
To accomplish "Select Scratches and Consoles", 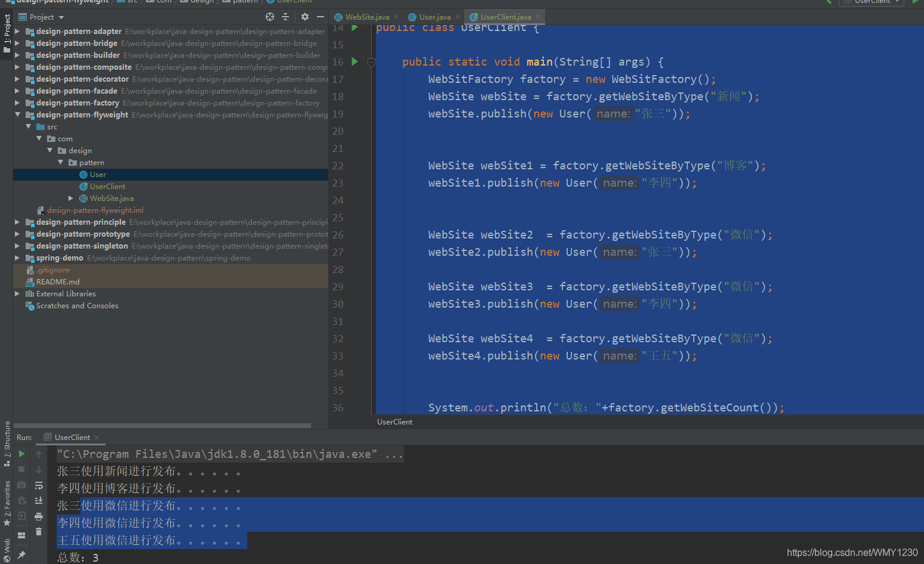I will coord(77,305).
